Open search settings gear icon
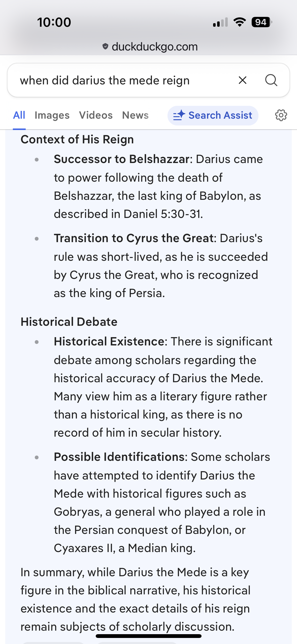Screen dimensions: 297x644 pyautogui.click(x=281, y=115)
